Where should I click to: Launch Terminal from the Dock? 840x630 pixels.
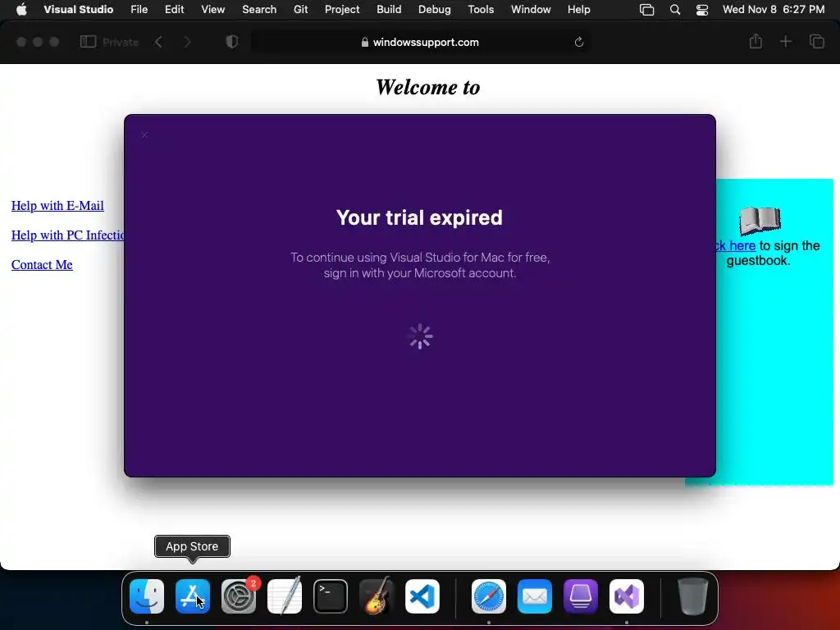(x=331, y=596)
